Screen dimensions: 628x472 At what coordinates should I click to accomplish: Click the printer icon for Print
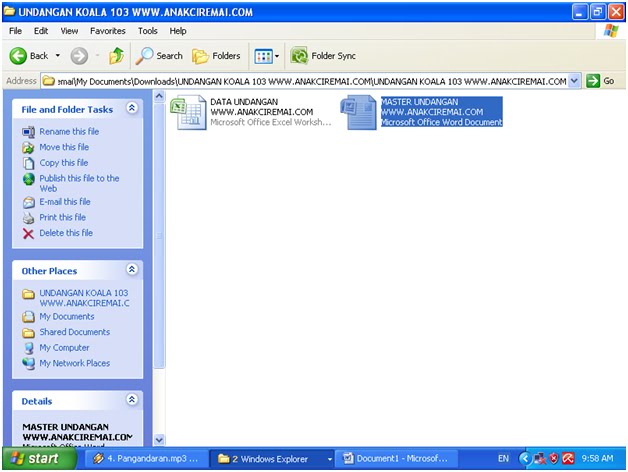click(28, 218)
